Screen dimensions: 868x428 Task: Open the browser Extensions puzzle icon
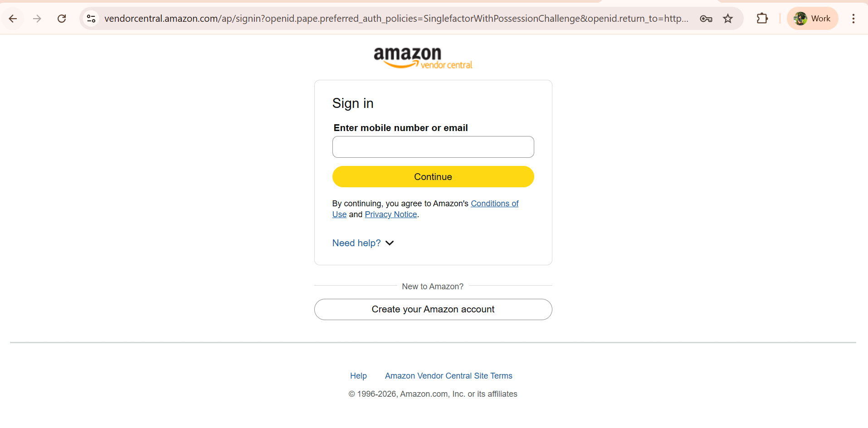pos(762,19)
